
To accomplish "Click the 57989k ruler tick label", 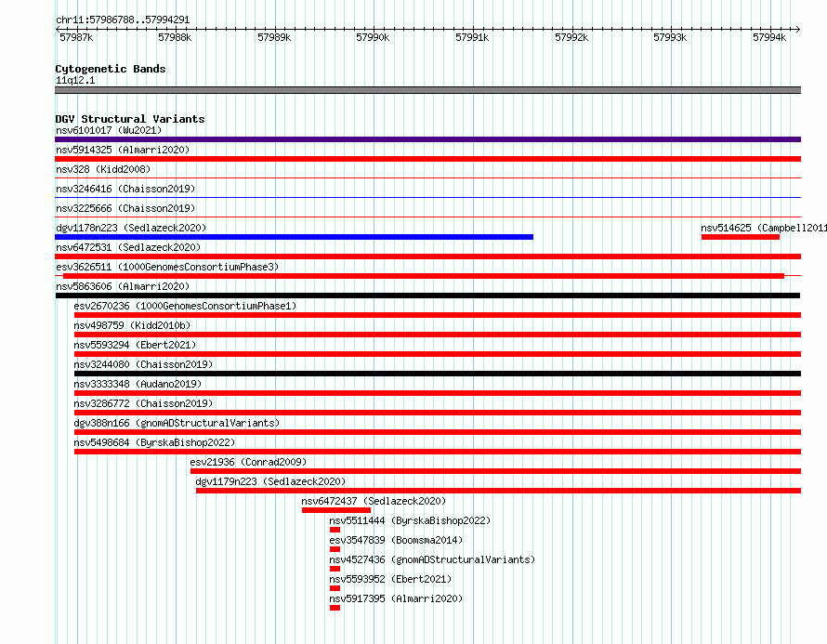I will click(x=274, y=37).
